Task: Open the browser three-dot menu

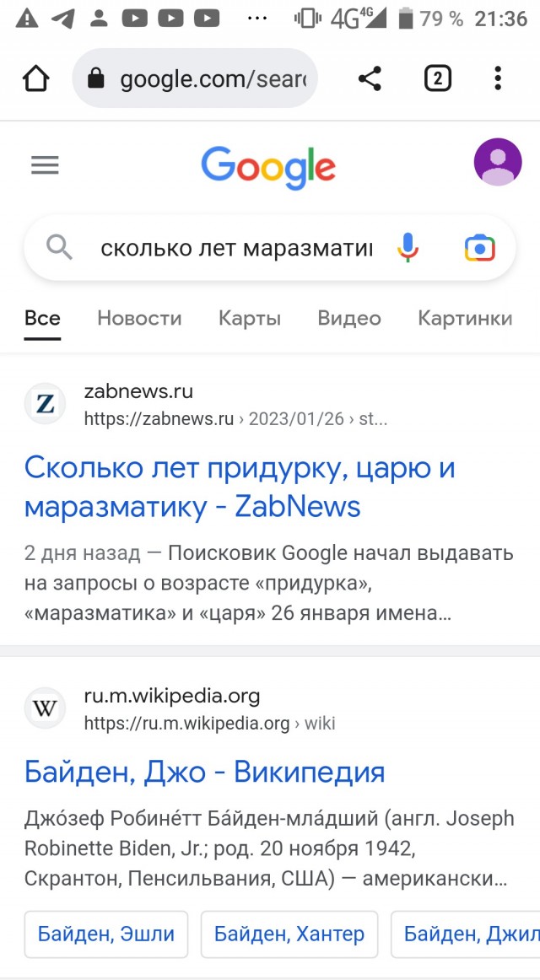Action: click(x=499, y=78)
